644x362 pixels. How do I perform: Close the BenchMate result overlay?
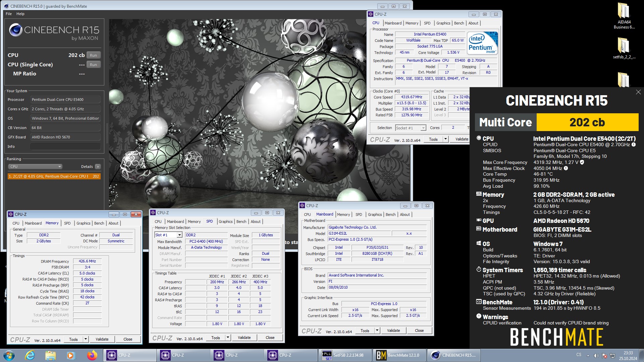(x=638, y=92)
